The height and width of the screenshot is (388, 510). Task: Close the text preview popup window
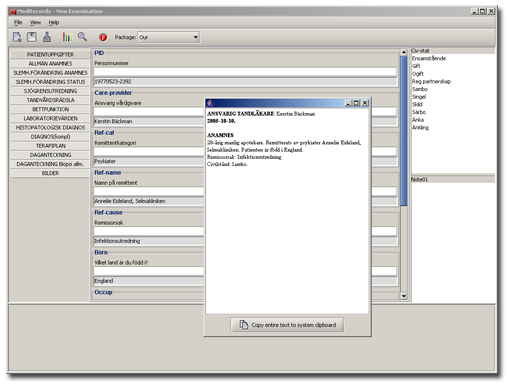(x=365, y=103)
